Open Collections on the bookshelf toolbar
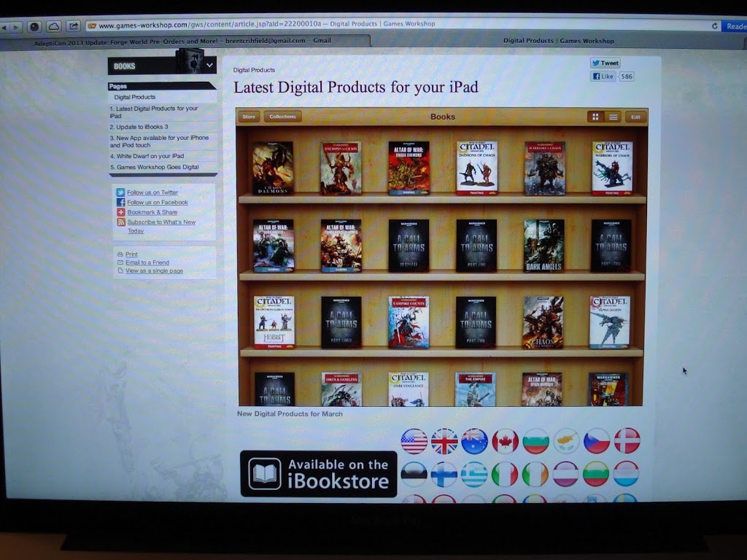The height and width of the screenshot is (560, 747). coord(282,117)
